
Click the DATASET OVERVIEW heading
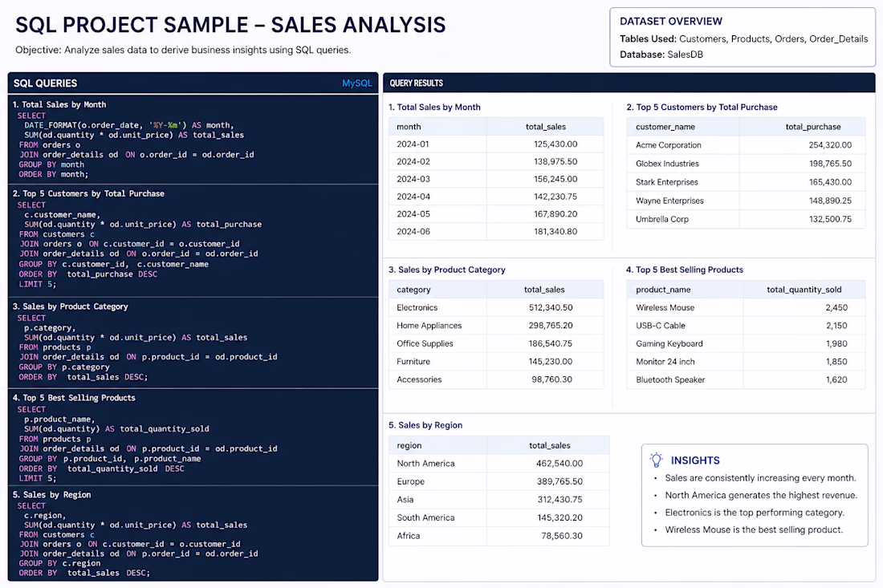[x=671, y=22]
